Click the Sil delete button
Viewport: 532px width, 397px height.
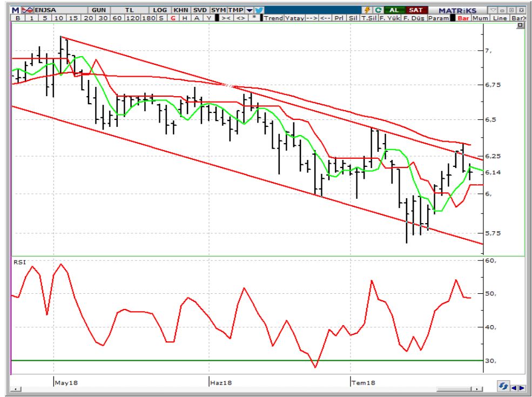coord(353,18)
